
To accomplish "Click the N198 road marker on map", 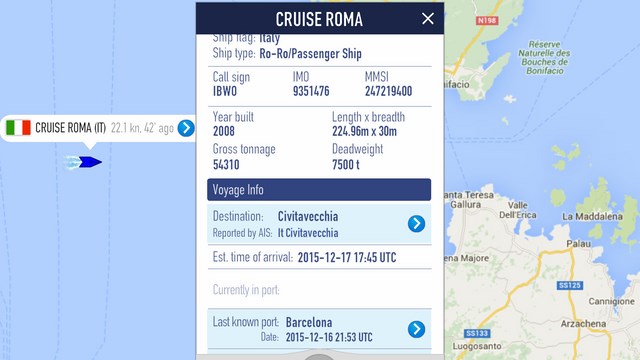I will pyautogui.click(x=487, y=20).
